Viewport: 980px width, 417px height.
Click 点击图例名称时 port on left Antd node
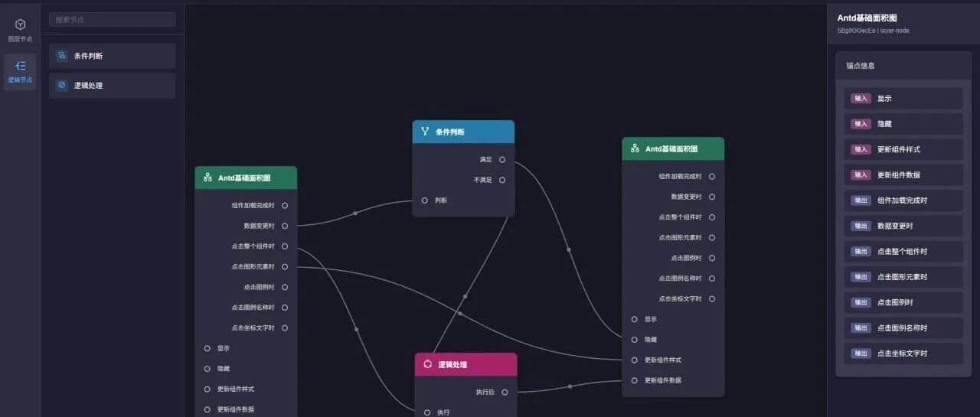[285, 308]
